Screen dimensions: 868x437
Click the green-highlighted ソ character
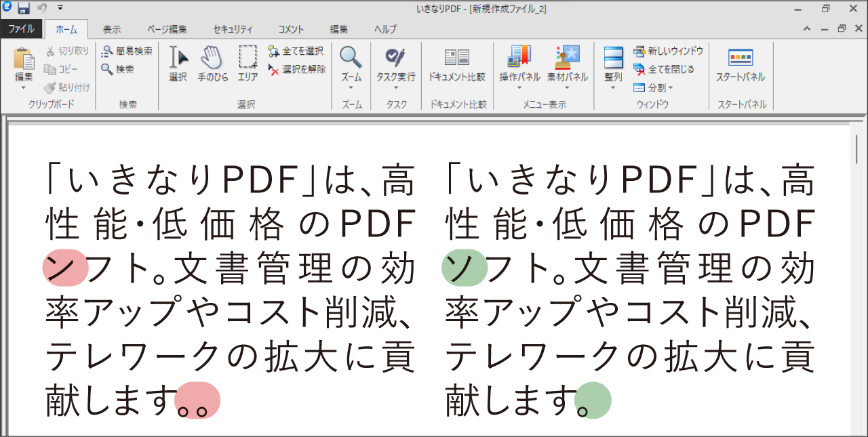pyautogui.click(x=464, y=268)
